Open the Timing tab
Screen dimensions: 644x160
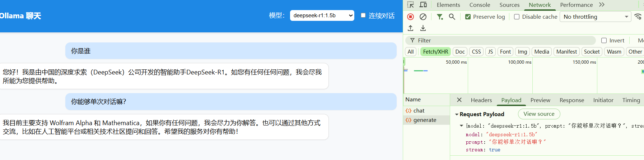(631, 100)
